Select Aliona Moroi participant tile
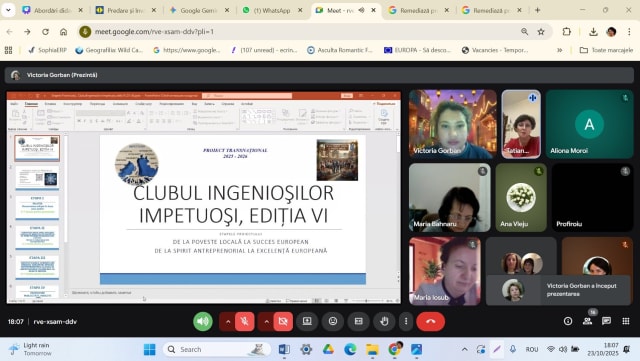640x361 pixels. [589, 124]
